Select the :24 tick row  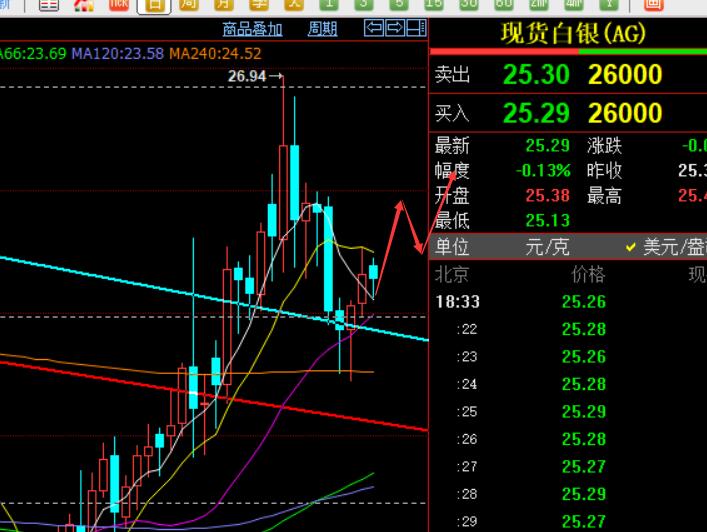[568, 384]
